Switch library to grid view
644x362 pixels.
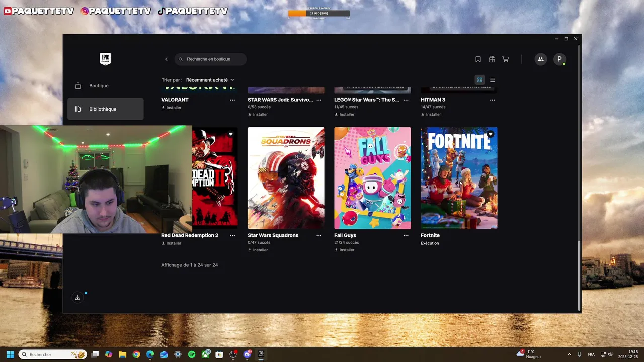(x=480, y=80)
